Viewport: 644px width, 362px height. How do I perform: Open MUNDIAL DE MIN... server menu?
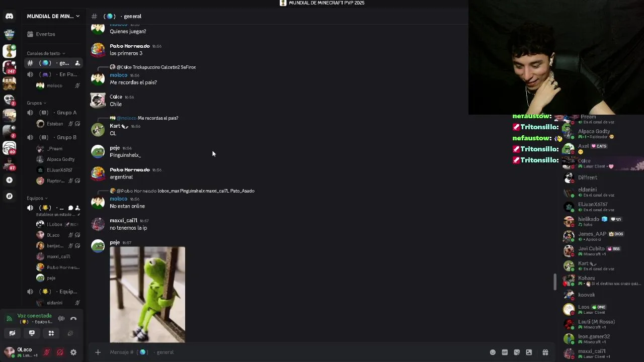point(53,16)
